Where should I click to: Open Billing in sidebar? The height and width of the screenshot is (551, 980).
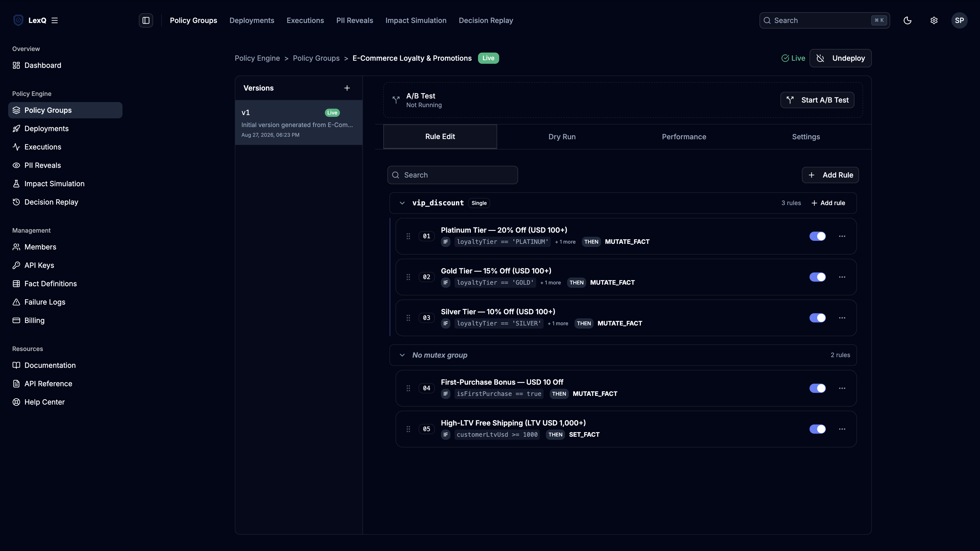click(65, 321)
